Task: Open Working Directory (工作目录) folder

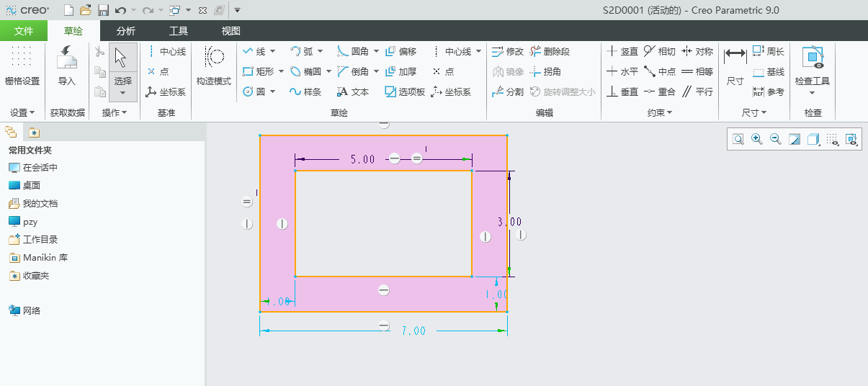Action: click(33, 240)
